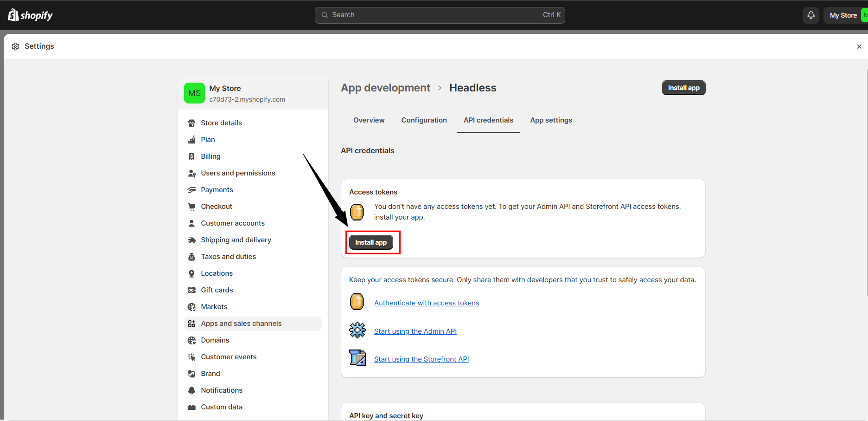This screenshot has height=421, width=868.
Task: Click the Shopify logo in header
Action: (x=30, y=15)
